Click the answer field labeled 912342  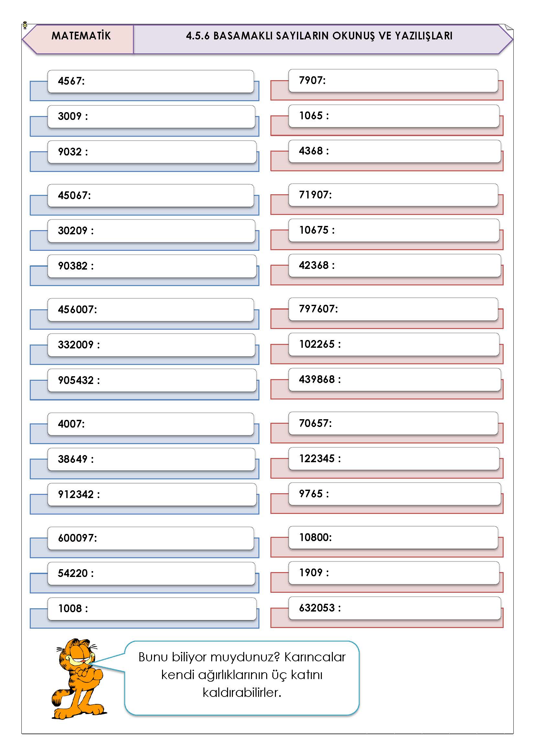(152, 495)
